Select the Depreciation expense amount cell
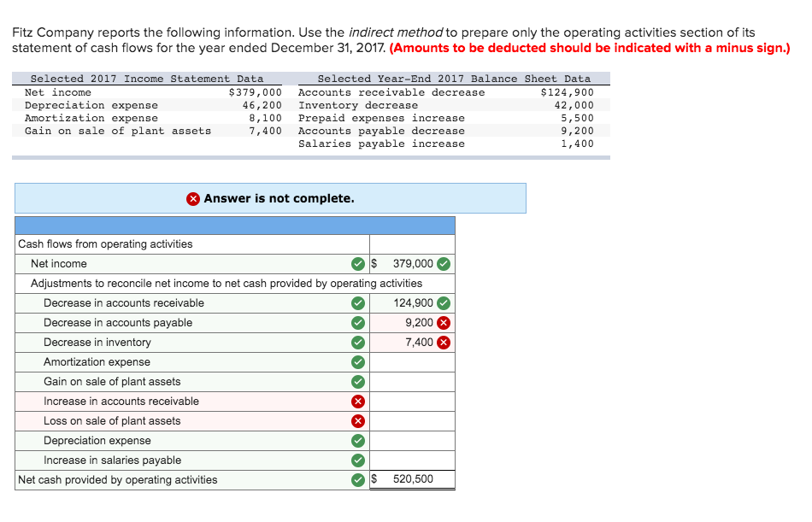812x522 pixels. tap(410, 440)
